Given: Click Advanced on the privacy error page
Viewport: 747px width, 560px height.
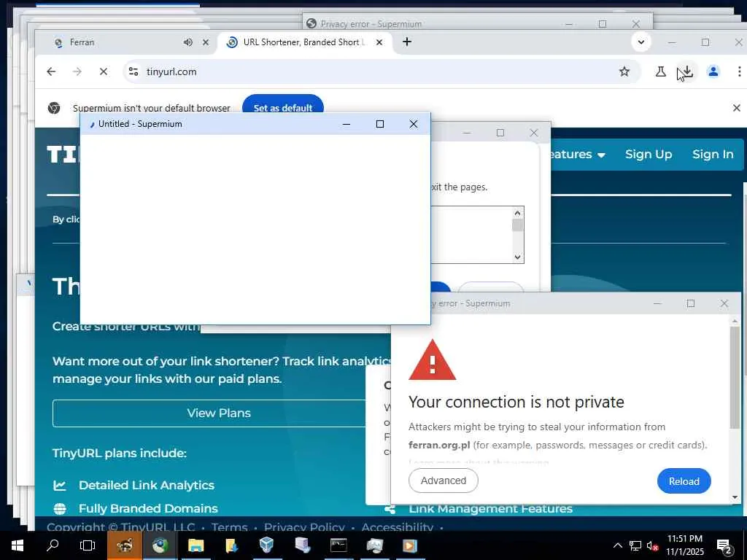Looking at the screenshot, I should tap(443, 481).
